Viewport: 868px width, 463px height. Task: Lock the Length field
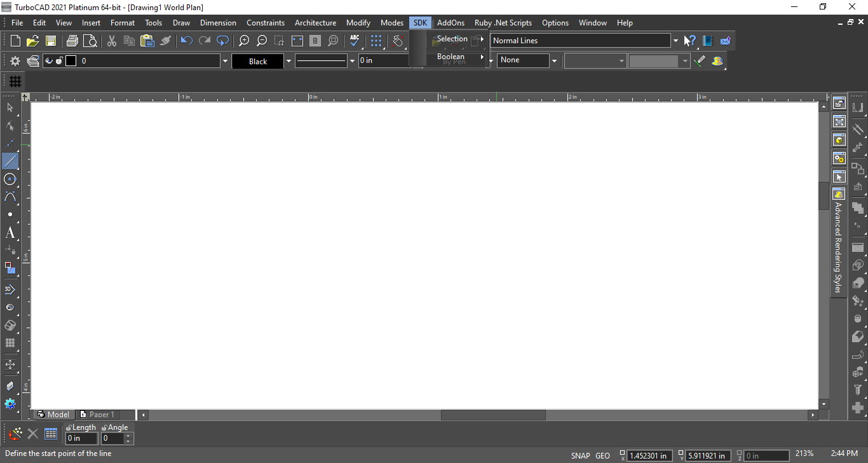(x=69, y=428)
